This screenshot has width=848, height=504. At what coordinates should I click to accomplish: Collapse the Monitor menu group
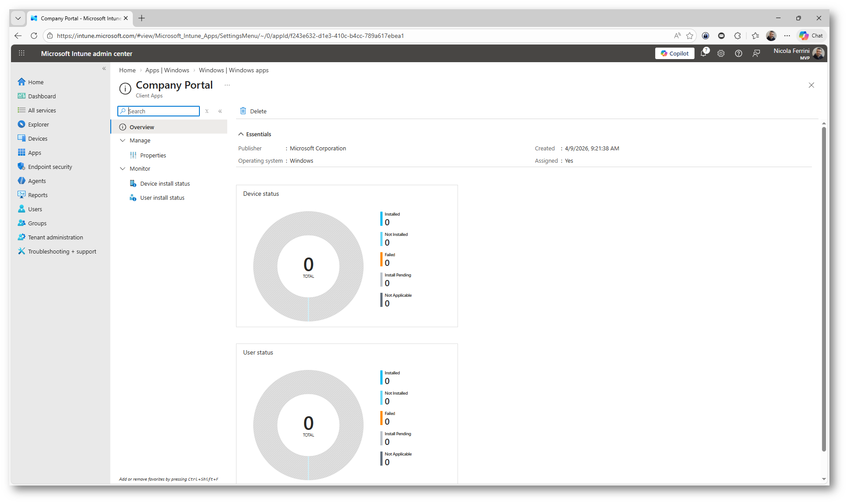tap(123, 168)
